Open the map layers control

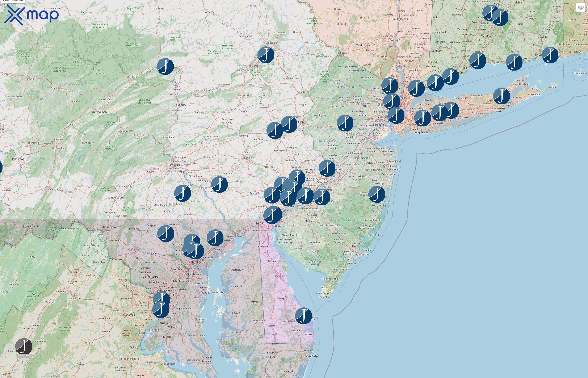[x=581, y=8]
